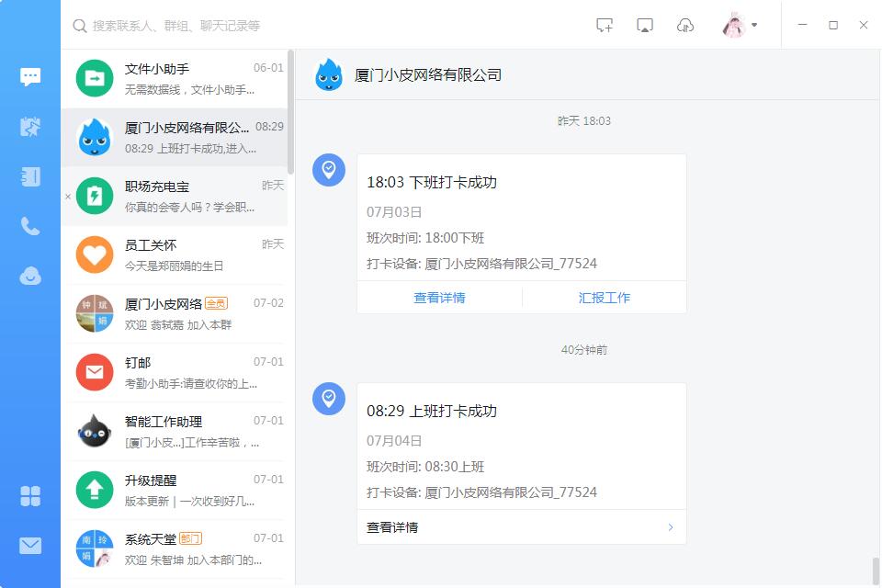
Task: Click the 07月03日 date text
Action: tap(394, 212)
